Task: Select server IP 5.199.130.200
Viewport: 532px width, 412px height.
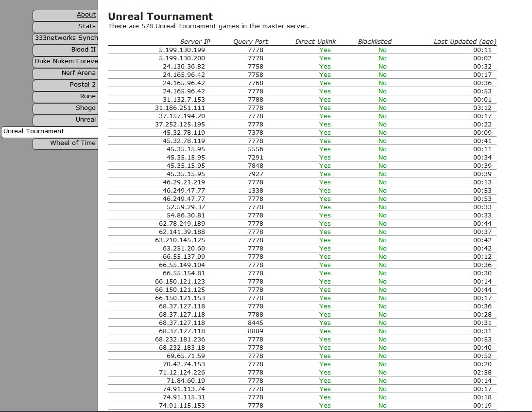Action: (x=182, y=58)
